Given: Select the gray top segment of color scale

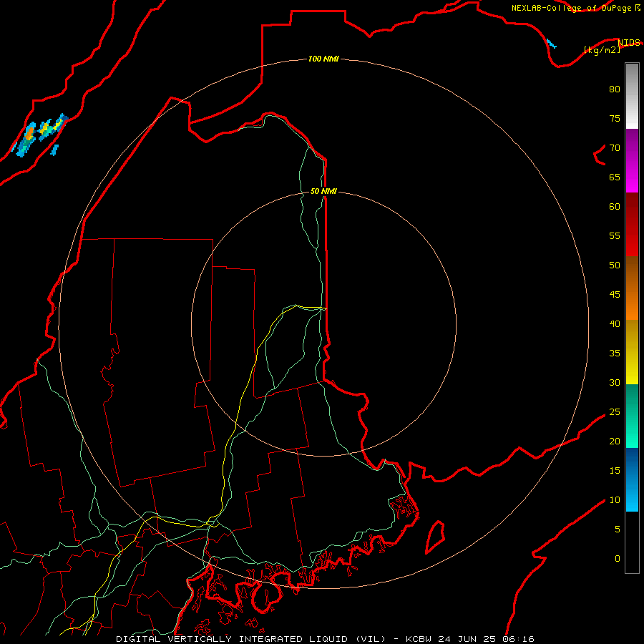Looking at the screenshot, I should [x=632, y=96].
